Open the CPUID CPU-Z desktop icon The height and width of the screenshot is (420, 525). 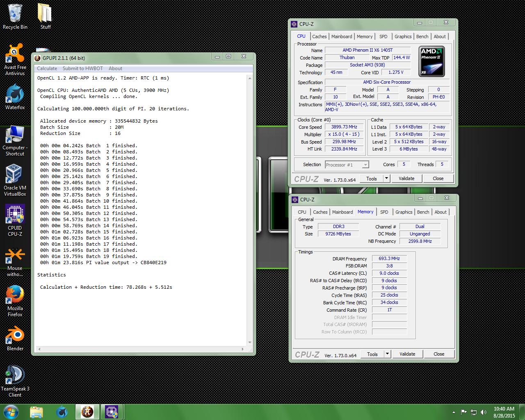pos(15,221)
